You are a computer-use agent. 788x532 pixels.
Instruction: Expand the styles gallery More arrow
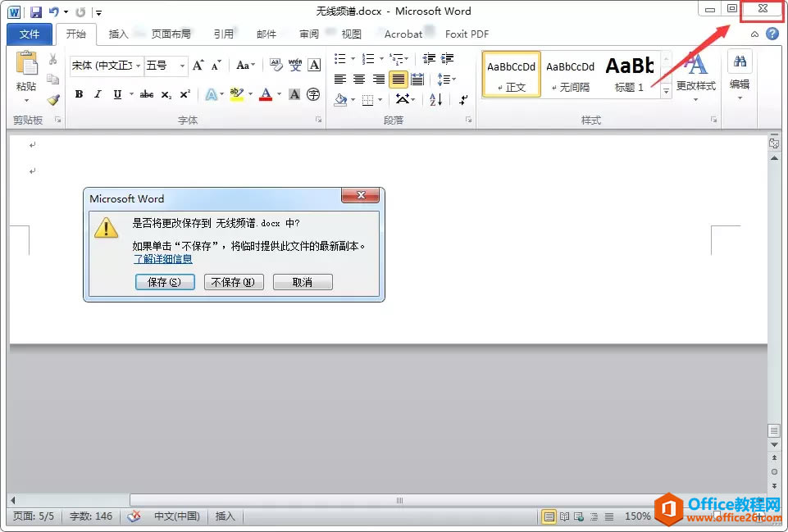pos(666,91)
